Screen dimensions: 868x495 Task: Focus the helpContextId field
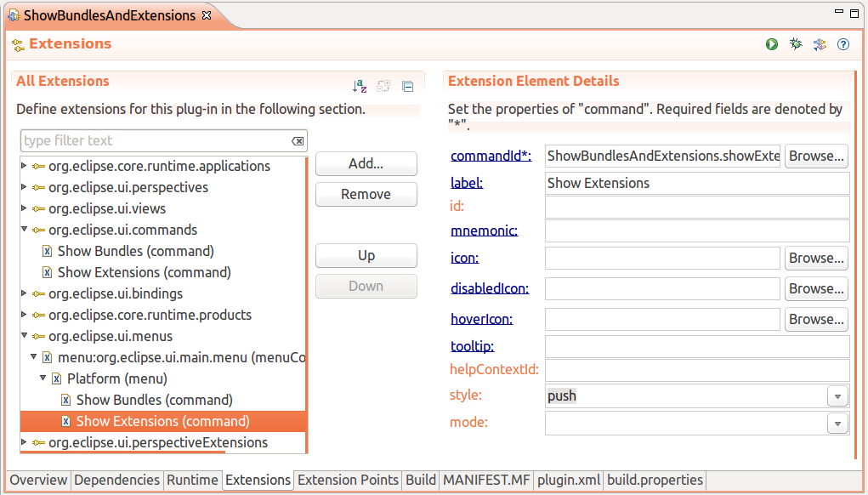[x=697, y=371]
